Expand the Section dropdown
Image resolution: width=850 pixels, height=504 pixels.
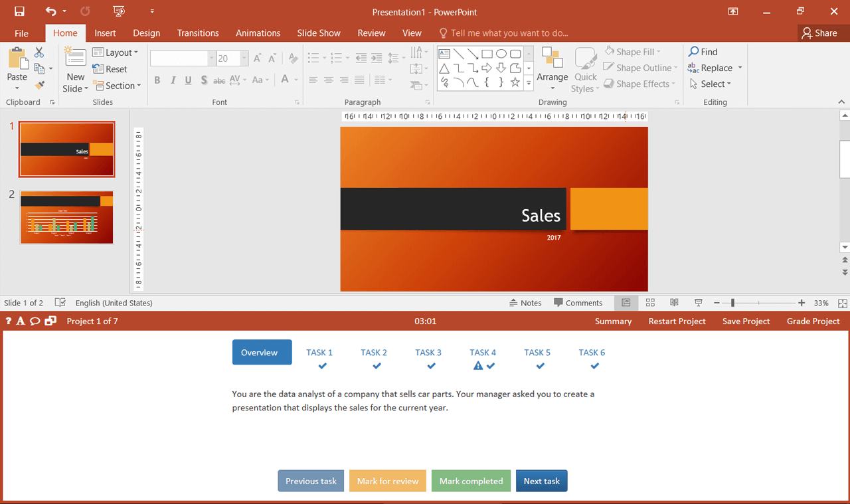pos(117,86)
